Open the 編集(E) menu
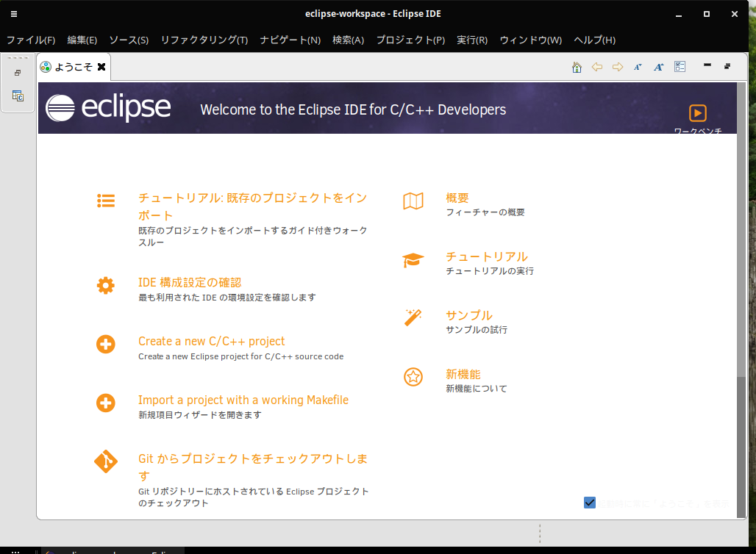The image size is (756, 554). [x=82, y=40]
